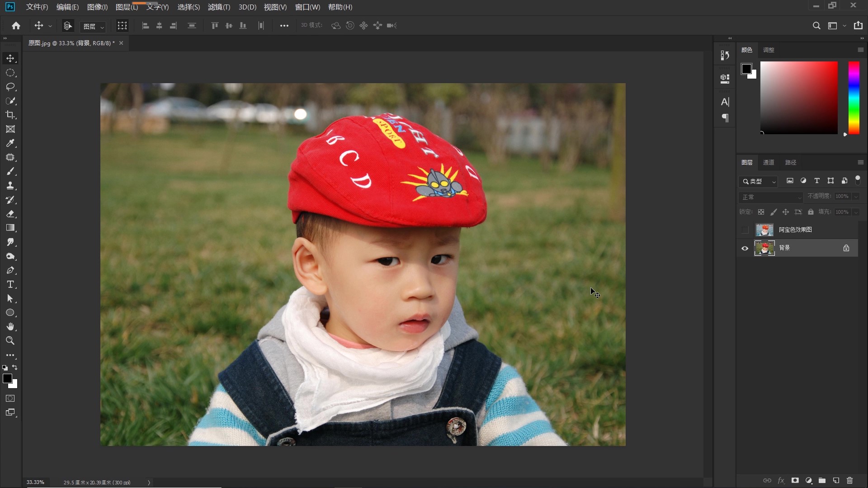
Task: Switch to the 调整 panel tab
Action: pyautogui.click(x=769, y=50)
